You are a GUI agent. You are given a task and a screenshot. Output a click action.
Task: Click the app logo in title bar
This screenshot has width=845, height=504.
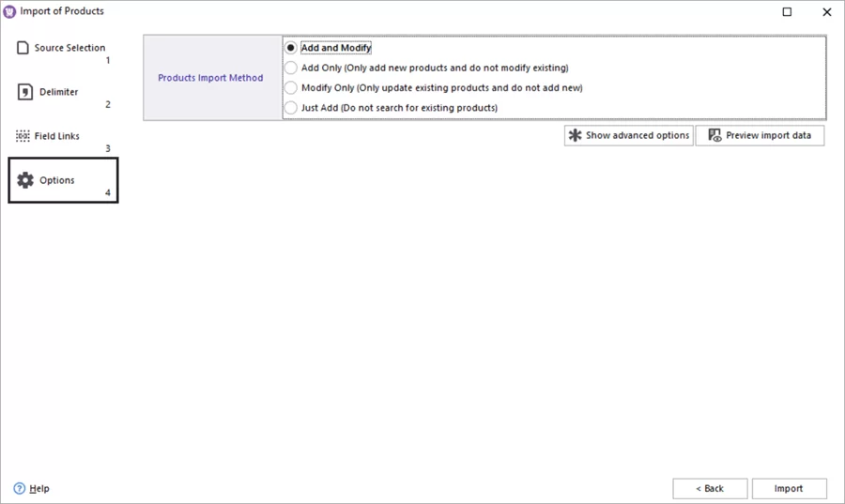point(10,11)
